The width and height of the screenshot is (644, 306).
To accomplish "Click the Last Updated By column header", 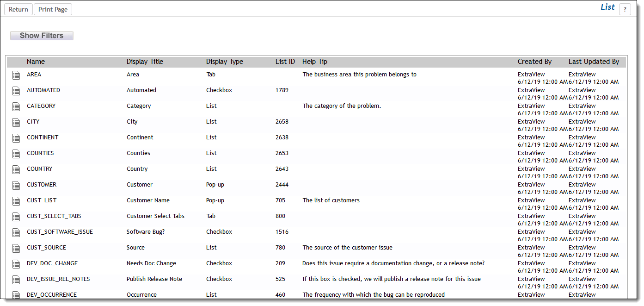I will pyautogui.click(x=594, y=62).
